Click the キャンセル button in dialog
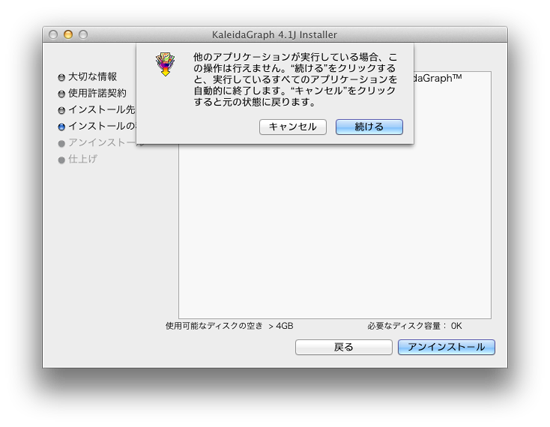This screenshot has width=550, height=427. pyautogui.click(x=293, y=127)
